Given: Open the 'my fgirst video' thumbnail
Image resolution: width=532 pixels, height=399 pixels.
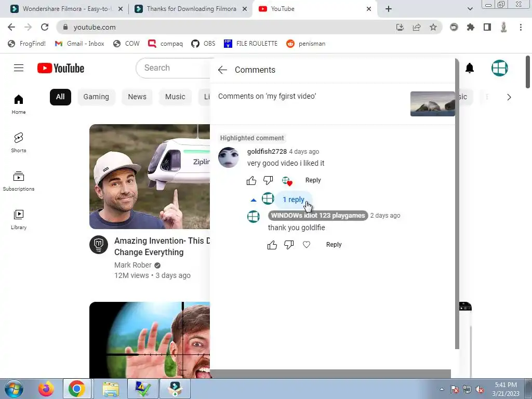Looking at the screenshot, I should point(433,104).
